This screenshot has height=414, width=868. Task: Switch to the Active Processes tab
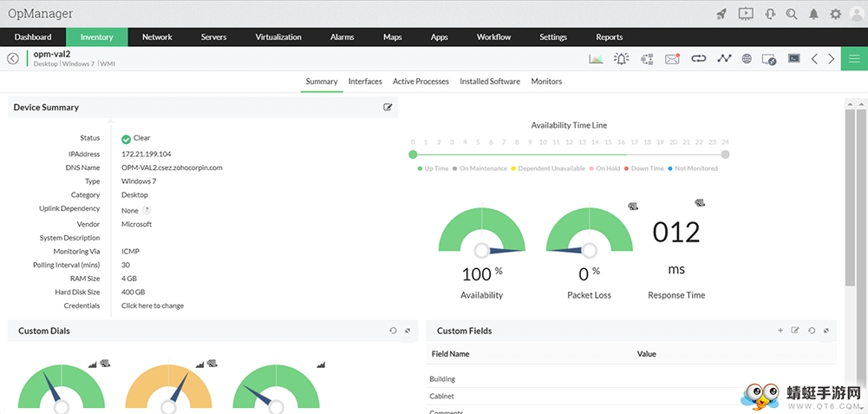click(421, 82)
